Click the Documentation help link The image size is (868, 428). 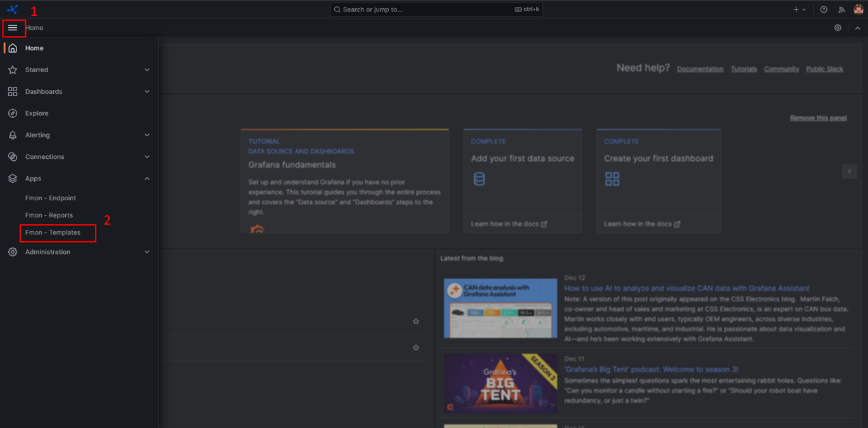tap(700, 69)
